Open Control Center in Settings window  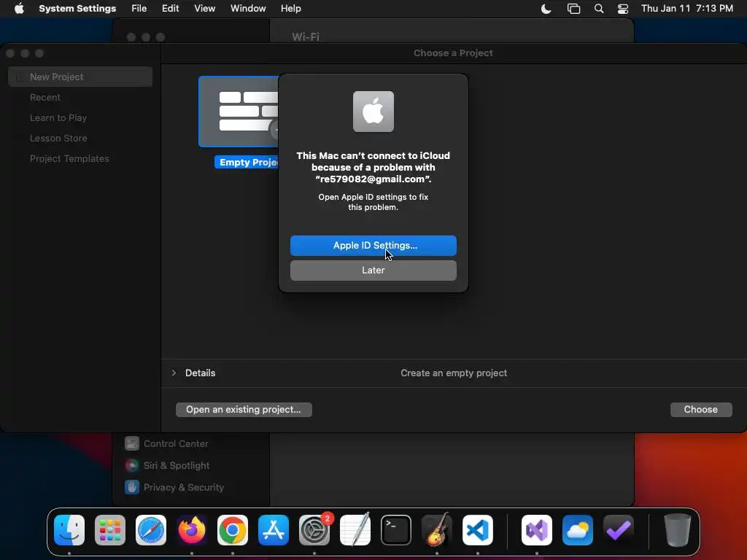167,443
